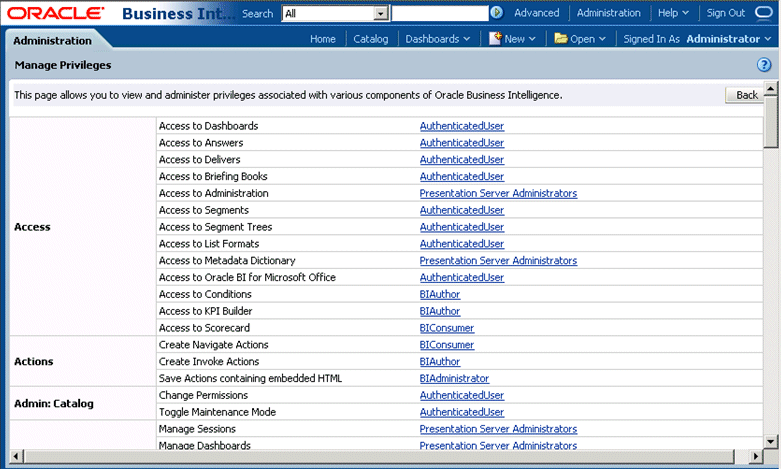Select the Actions category heading
This screenshot has height=469, width=781.
(33, 361)
